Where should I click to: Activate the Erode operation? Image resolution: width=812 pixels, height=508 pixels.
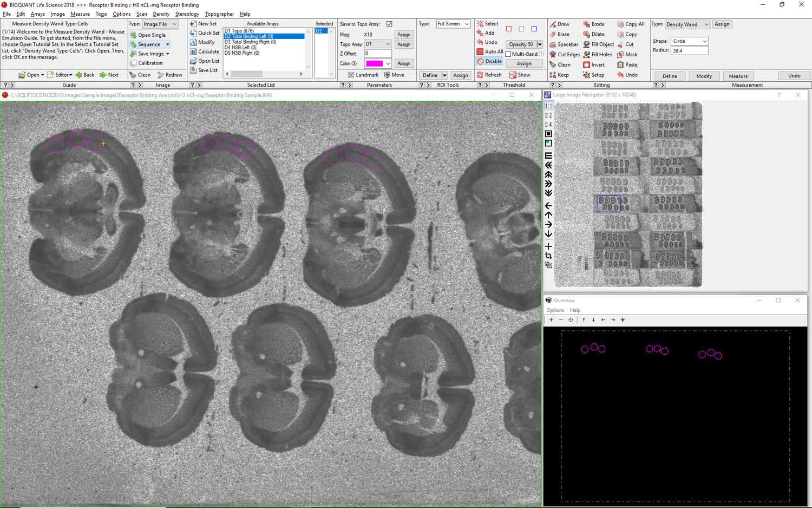pyautogui.click(x=594, y=24)
